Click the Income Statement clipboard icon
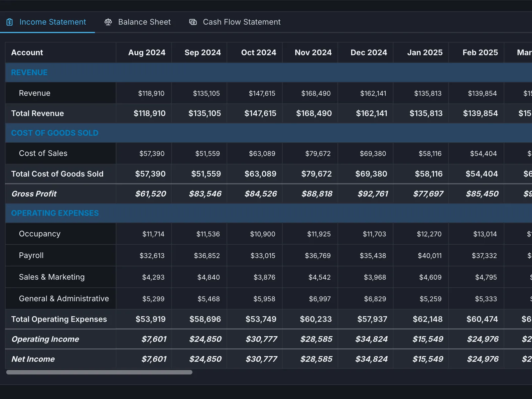Image resolution: width=532 pixels, height=399 pixels. [x=10, y=22]
